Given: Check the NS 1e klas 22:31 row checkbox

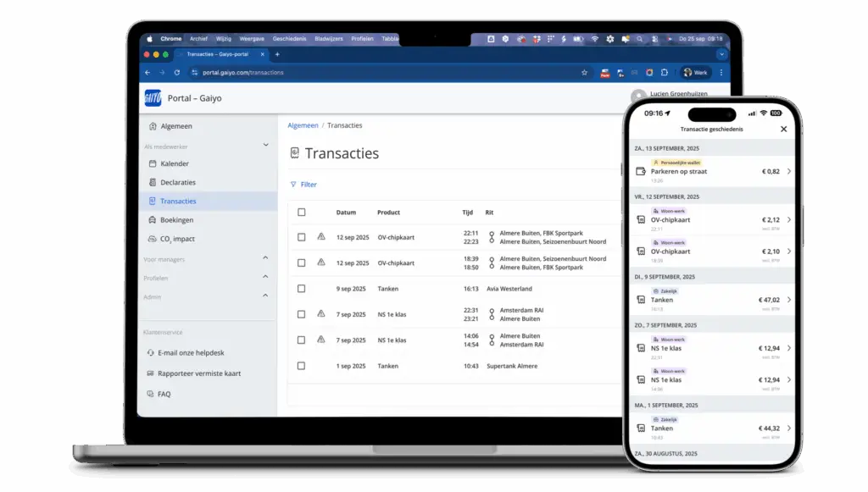Looking at the screenshot, I should click(x=301, y=314).
